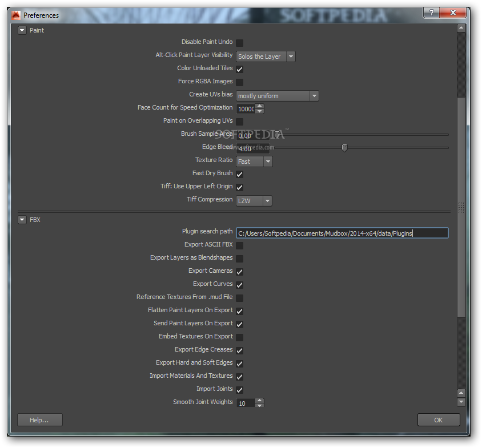Image resolution: width=482 pixels, height=448 pixels.
Task: Decrease Smooth Joint Weights value
Action: pyautogui.click(x=260, y=406)
